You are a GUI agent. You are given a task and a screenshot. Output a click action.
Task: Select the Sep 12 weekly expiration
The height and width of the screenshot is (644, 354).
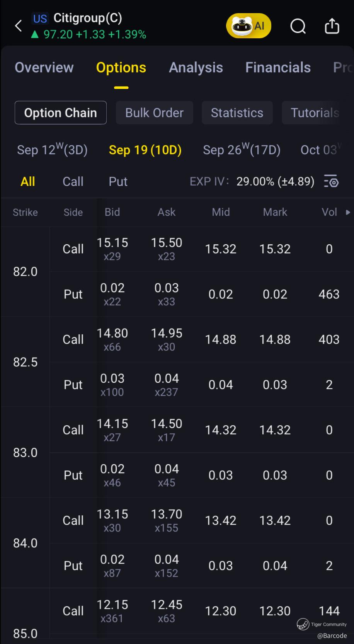52,150
